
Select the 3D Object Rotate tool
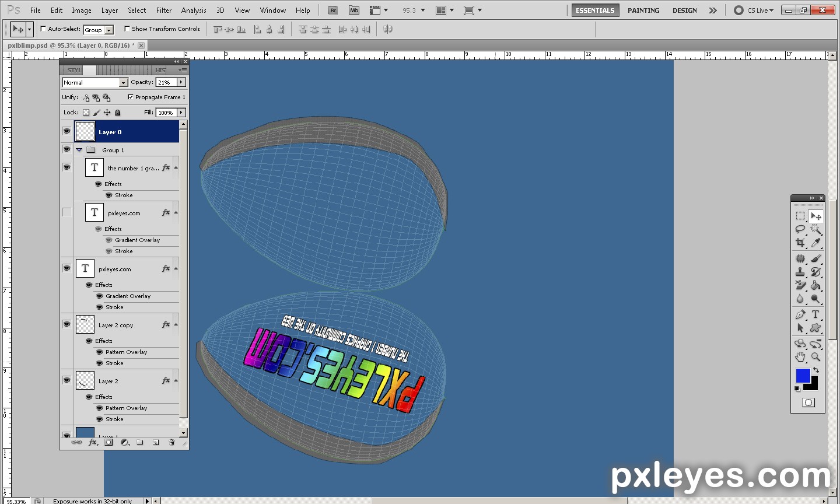[x=800, y=344]
